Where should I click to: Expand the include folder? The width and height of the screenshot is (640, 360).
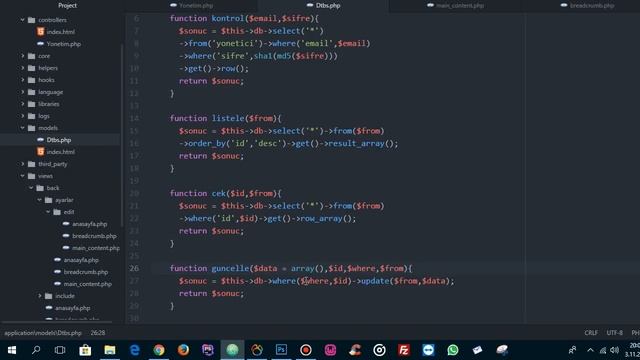(x=40, y=296)
